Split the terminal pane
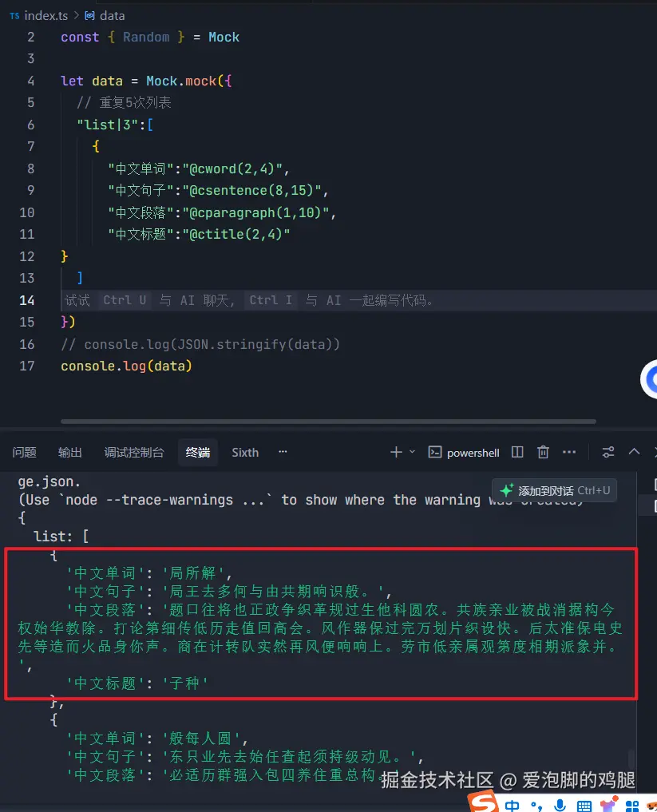The height and width of the screenshot is (812, 657). (517, 452)
